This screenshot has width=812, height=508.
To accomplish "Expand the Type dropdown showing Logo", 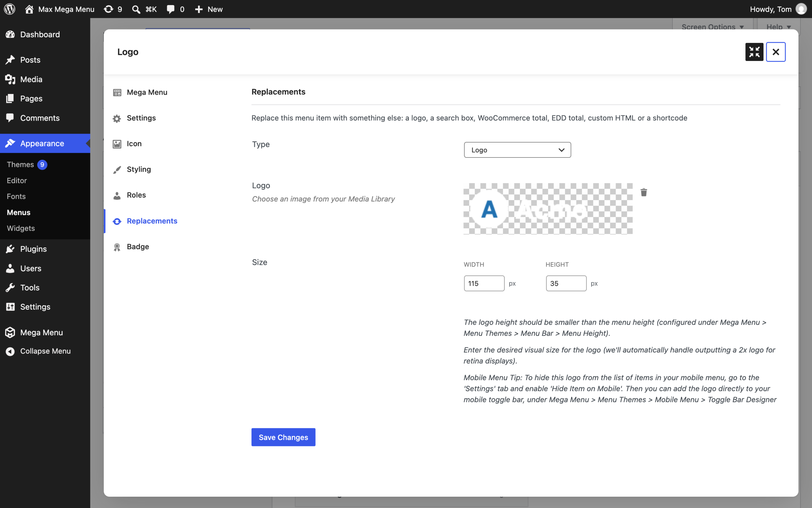I will tap(517, 150).
